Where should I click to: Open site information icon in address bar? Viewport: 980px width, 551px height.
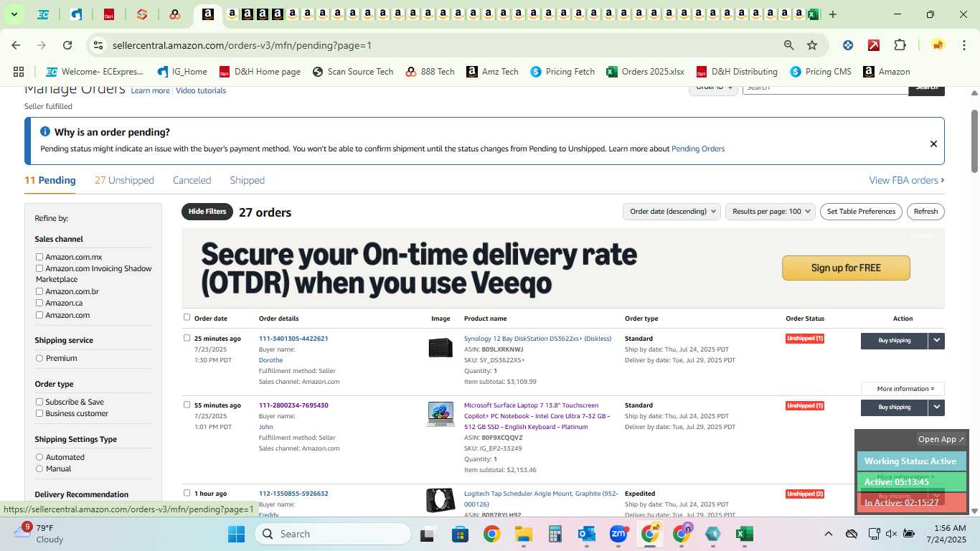98,45
